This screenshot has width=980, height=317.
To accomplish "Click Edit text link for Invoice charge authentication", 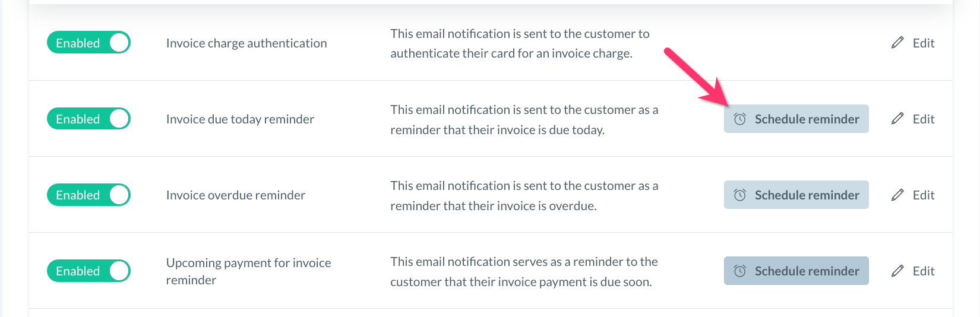I will [923, 43].
